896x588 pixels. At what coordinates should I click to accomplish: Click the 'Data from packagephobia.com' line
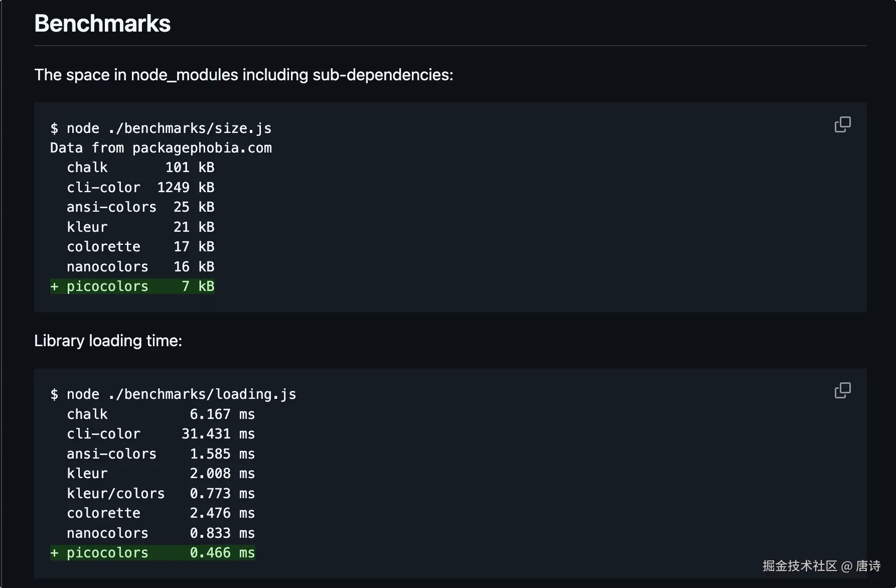[161, 148]
